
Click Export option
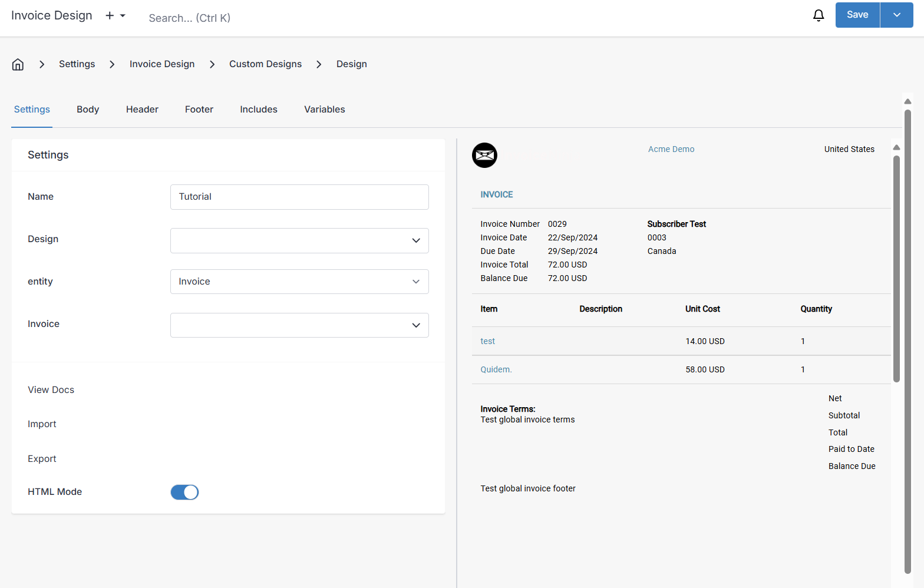[42, 459]
